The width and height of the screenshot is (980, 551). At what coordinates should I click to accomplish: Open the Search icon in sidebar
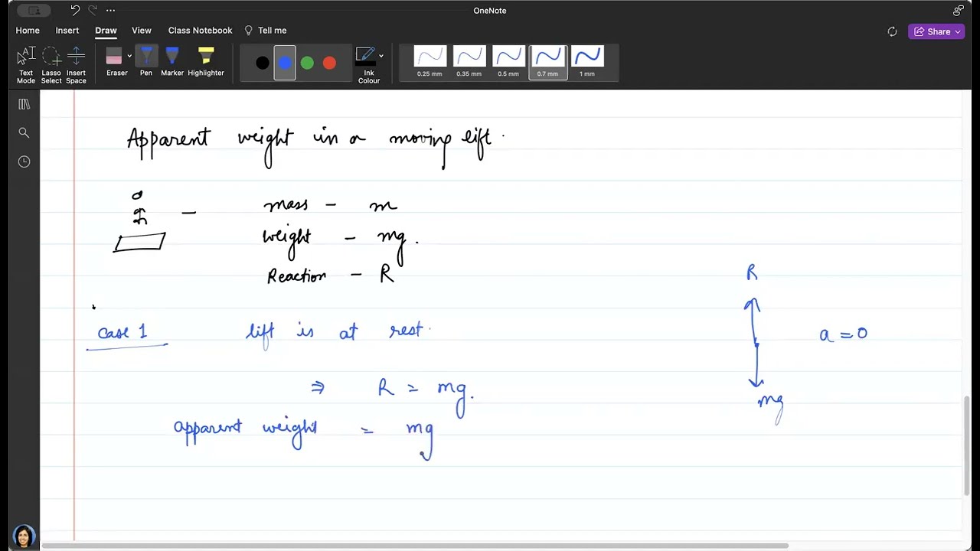[x=24, y=133]
